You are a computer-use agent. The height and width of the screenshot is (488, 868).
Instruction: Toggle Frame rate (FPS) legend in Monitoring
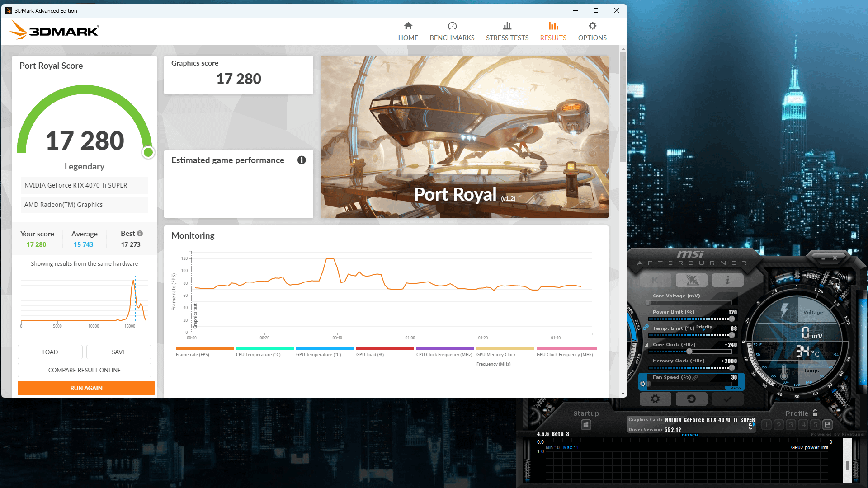coord(204,352)
